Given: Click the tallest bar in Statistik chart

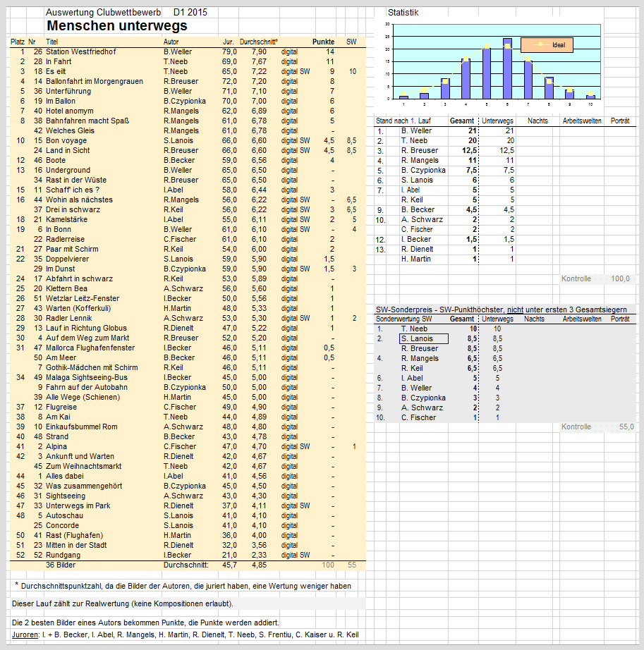Looking at the screenshot, I should tap(507, 68).
